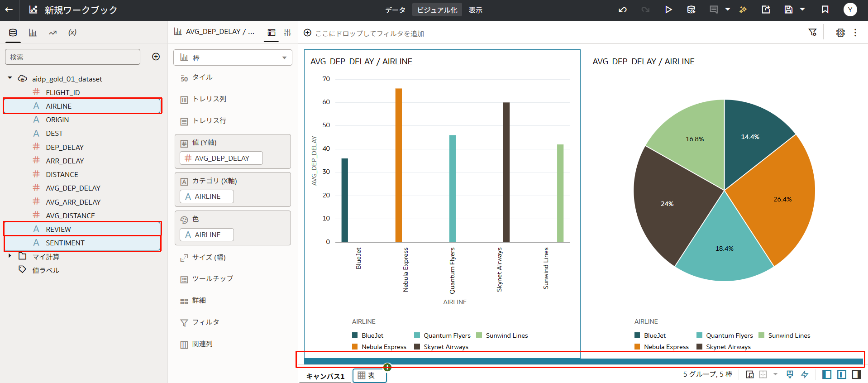
Task: Click the BlueJet legend swatch in bar chart
Action: [x=355, y=335]
